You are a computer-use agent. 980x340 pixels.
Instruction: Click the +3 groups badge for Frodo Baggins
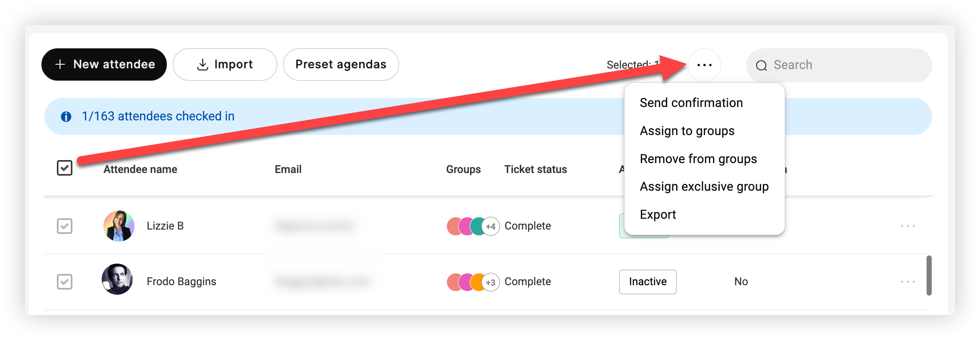[490, 282]
